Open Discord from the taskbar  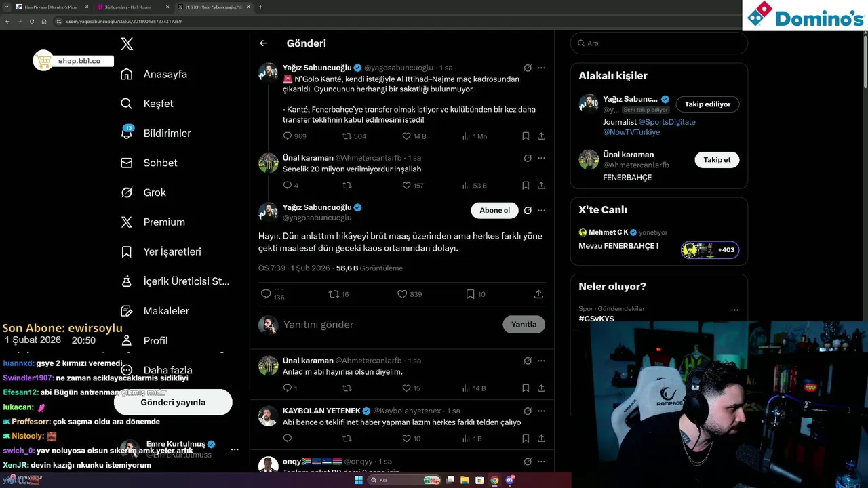click(510, 480)
